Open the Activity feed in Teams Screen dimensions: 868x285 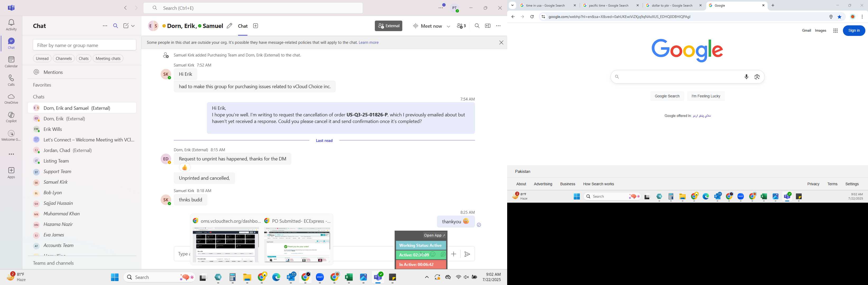click(x=11, y=25)
